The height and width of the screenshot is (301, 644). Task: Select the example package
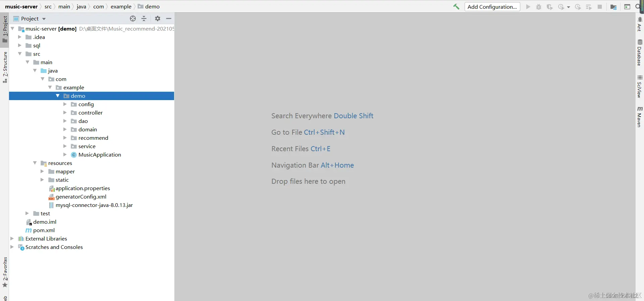[x=74, y=87]
